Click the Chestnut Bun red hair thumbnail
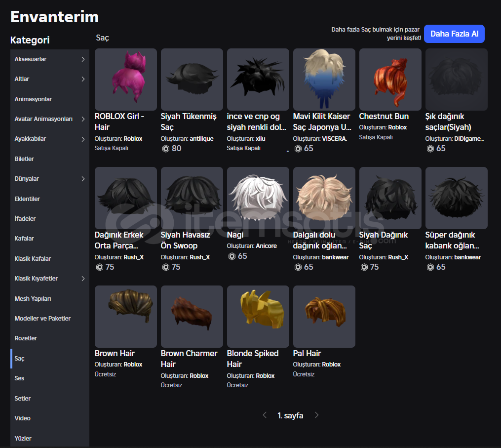This screenshot has height=448, width=501. click(x=390, y=80)
